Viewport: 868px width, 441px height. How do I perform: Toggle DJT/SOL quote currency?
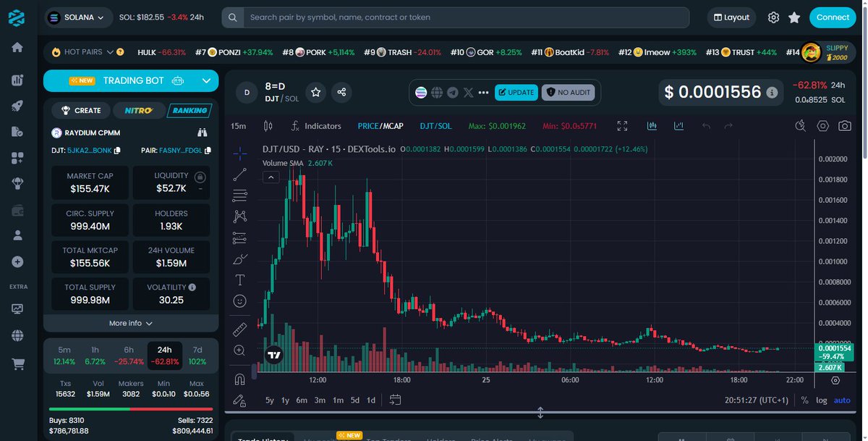click(435, 126)
